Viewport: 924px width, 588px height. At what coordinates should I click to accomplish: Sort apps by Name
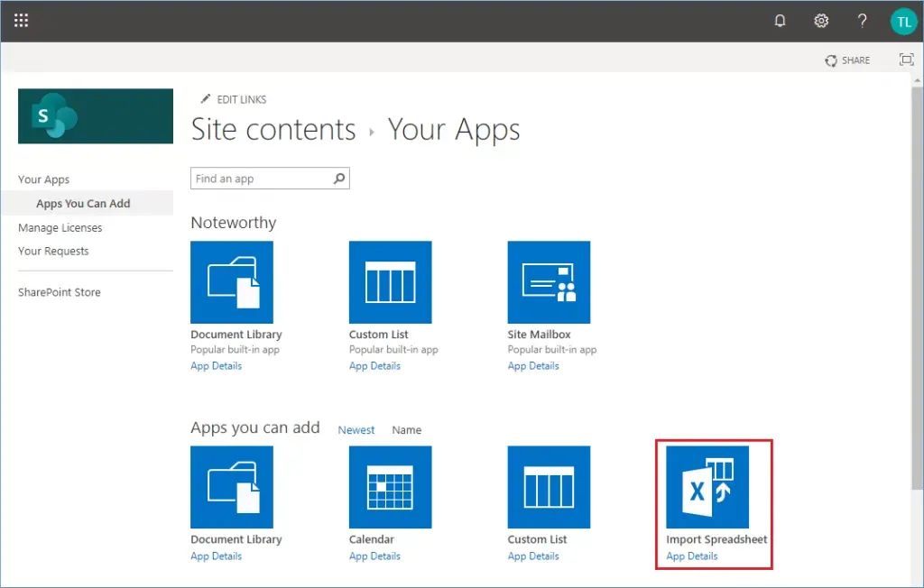coord(407,430)
